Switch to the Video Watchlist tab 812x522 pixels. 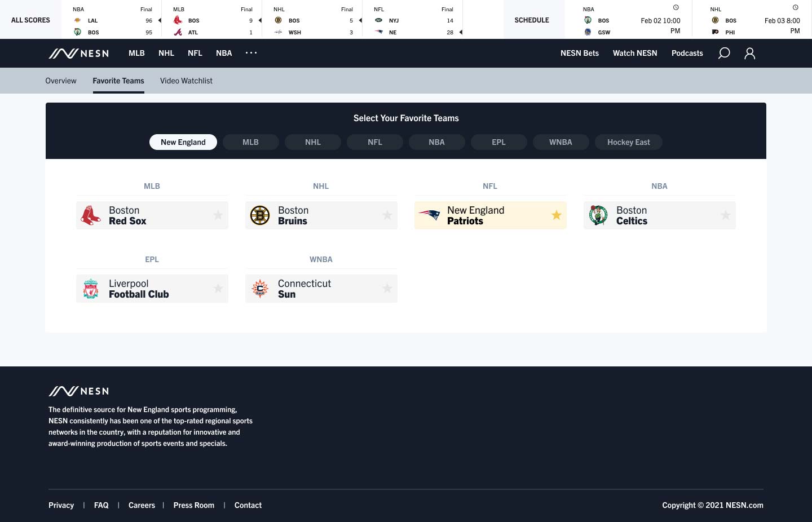pyautogui.click(x=186, y=81)
